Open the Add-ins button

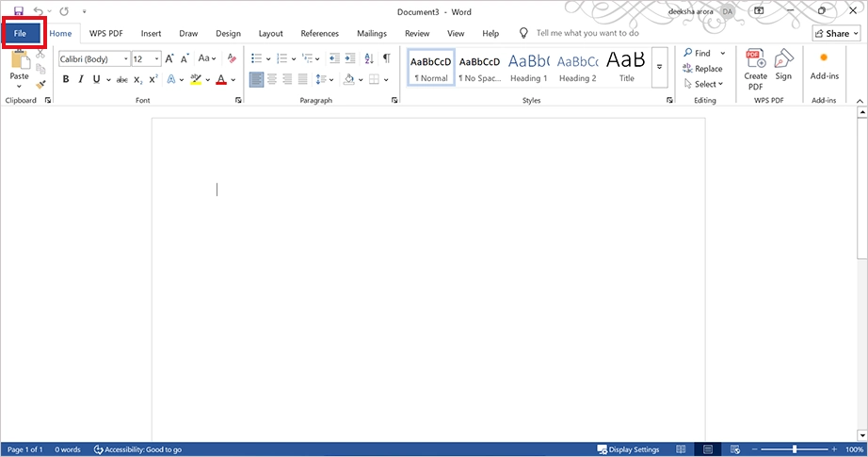coord(825,66)
